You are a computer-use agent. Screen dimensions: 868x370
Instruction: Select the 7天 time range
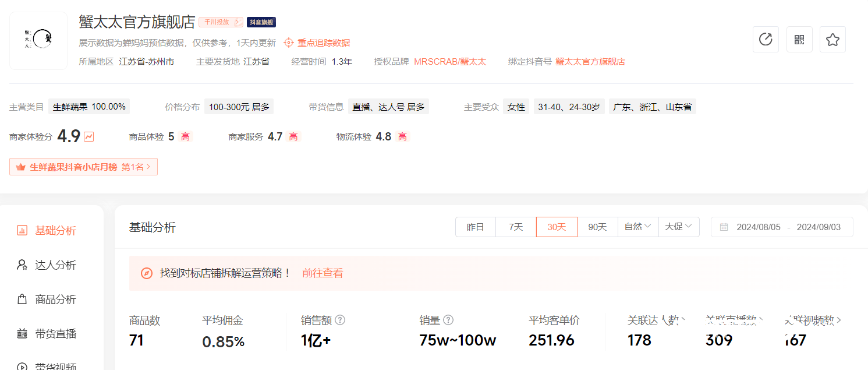pos(516,227)
